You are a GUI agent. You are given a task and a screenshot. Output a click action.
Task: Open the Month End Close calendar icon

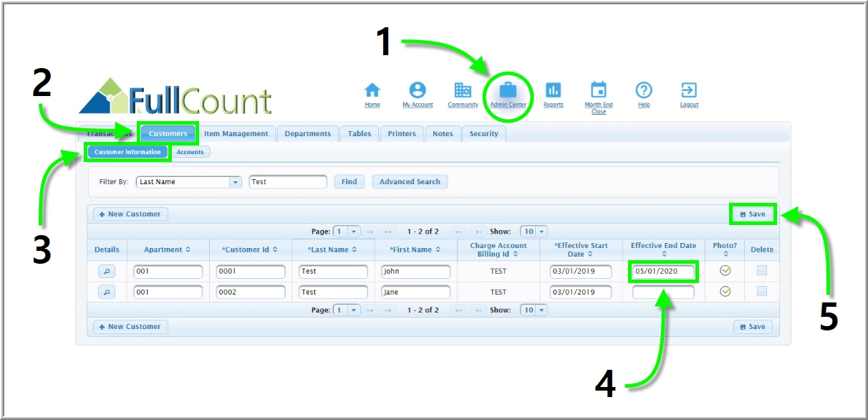598,90
